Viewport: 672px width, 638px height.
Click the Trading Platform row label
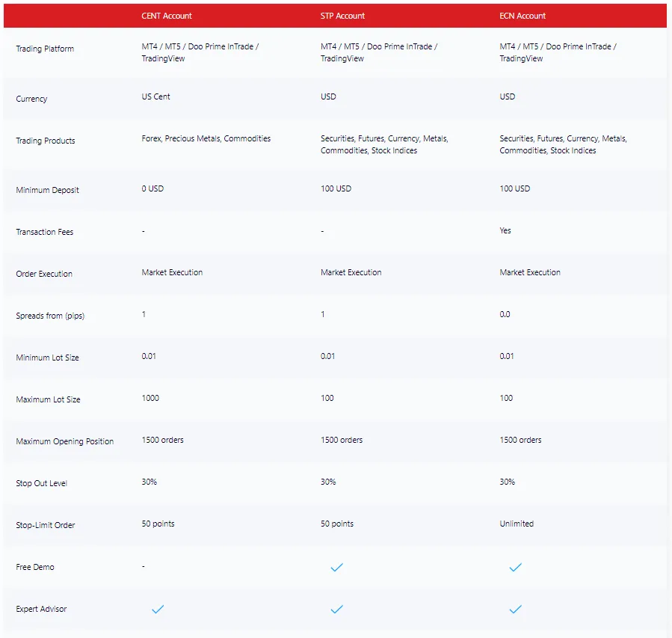point(45,49)
